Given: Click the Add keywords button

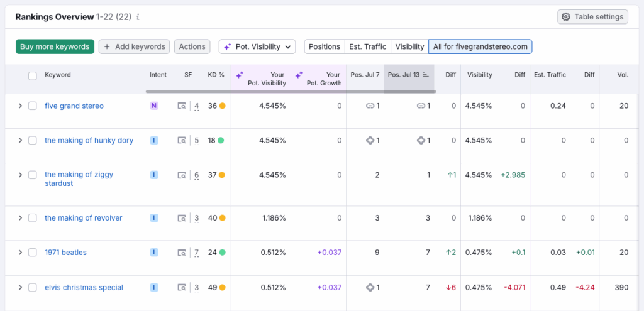Looking at the screenshot, I should pos(135,46).
